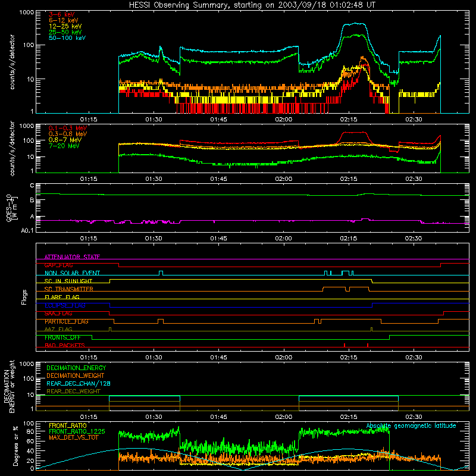Select the DECIMATION_ENERGY legend label

(76, 368)
